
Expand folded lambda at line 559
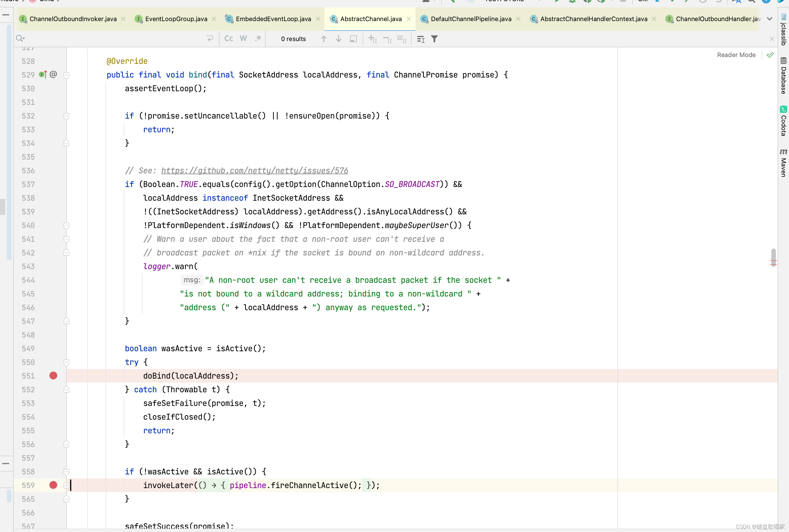pyautogui.click(x=66, y=486)
